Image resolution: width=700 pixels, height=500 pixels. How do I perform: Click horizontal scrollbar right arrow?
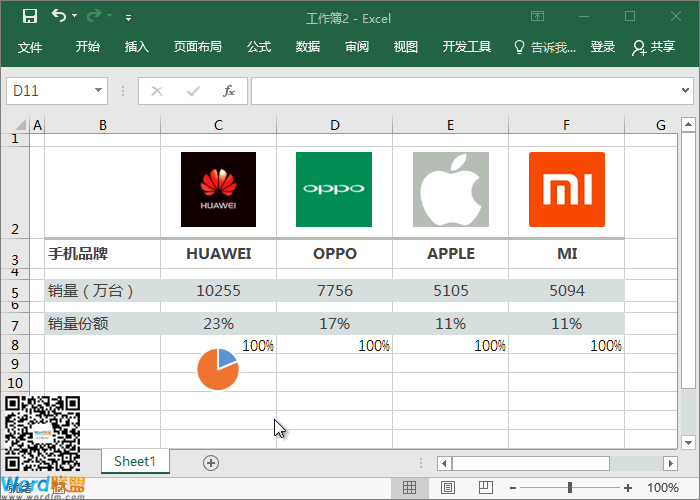670,463
